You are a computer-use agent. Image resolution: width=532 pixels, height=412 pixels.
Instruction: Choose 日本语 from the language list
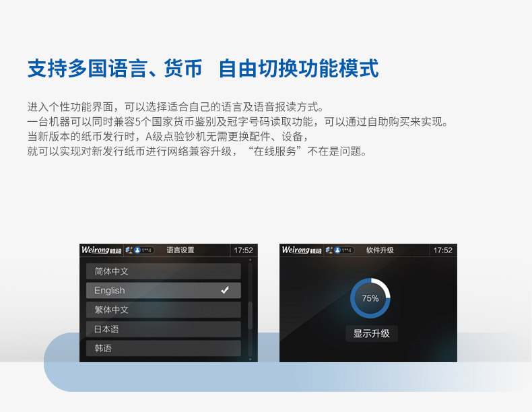click(x=164, y=329)
